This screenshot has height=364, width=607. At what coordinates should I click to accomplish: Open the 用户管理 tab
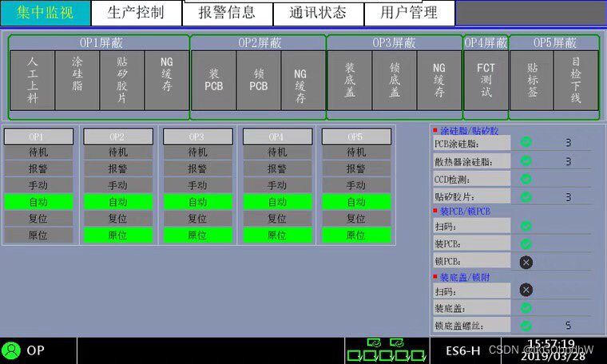click(409, 14)
